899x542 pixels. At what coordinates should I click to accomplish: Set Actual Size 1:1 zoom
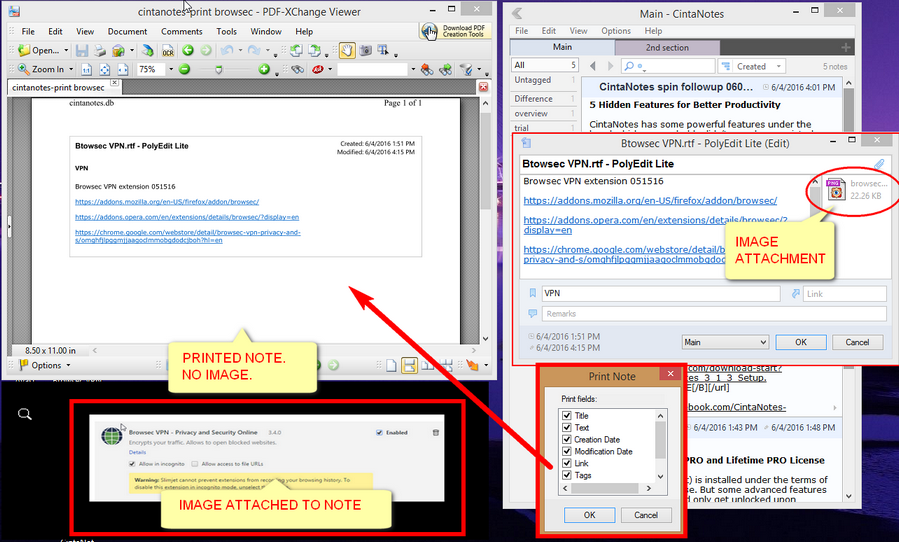point(86,69)
